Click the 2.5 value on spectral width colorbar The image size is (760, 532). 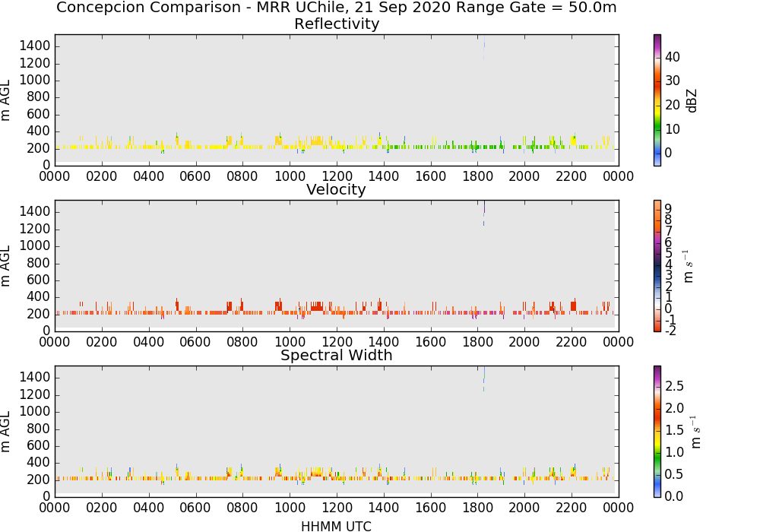coord(674,386)
